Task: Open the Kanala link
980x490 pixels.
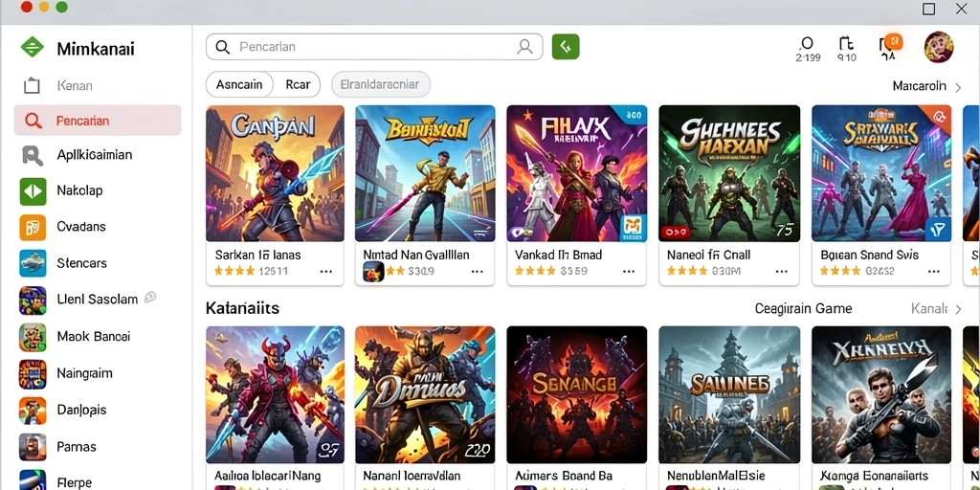Action: click(x=930, y=309)
